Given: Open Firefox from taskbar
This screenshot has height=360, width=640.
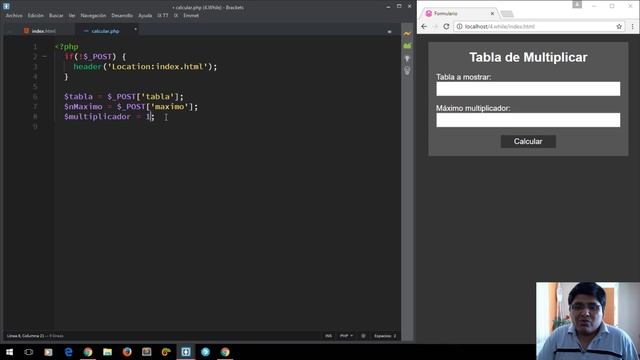Looking at the screenshot, I should 127,352.
